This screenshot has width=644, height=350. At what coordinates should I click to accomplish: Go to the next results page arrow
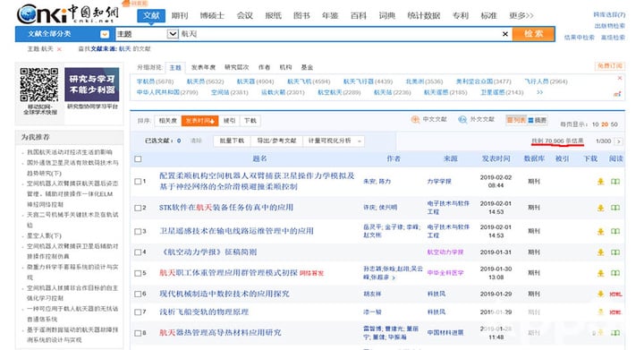pos(619,141)
